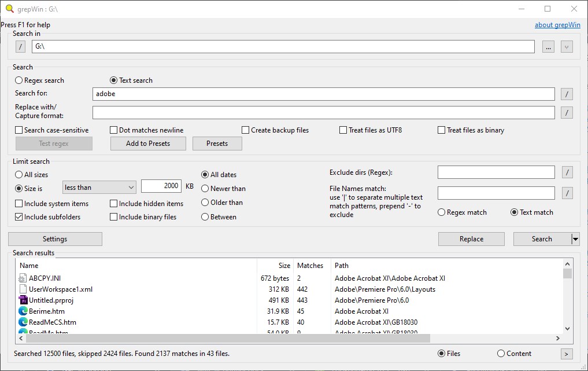The width and height of the screenshot is (588, 371).
Task: Sort results by Name column
Action: pyautogui.click(x=136, y=266)
